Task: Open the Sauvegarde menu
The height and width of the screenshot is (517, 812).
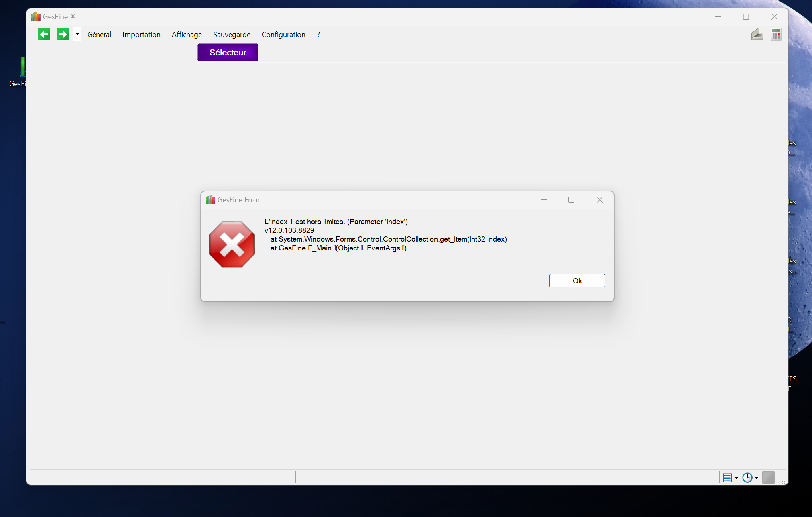Action: coord(232,35)
